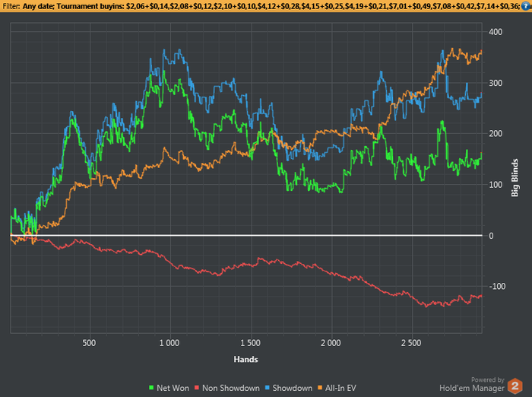Click the All-In EV orange legend swatch
The image size is (532, 397).
(x=320, y=388)
